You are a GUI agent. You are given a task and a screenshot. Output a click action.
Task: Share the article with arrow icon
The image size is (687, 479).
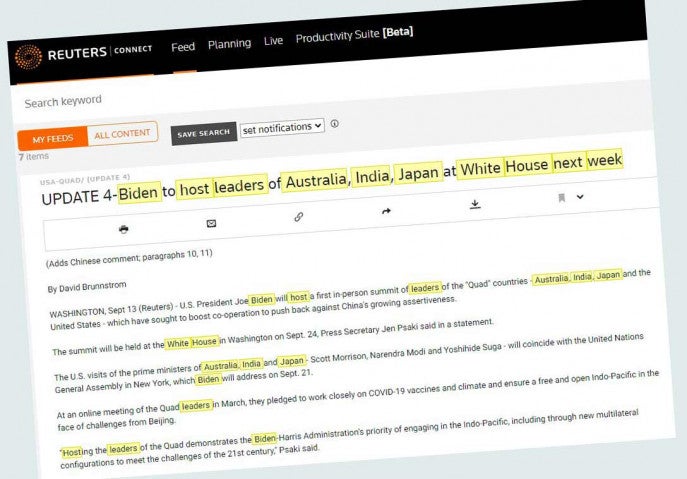click(386, 211)
